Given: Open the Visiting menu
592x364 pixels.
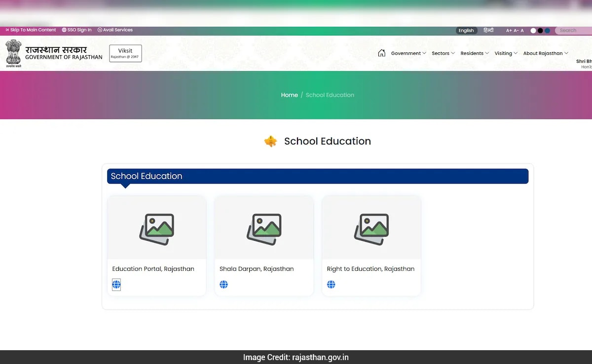Looking at the screenshot, I should pos(506,53).
